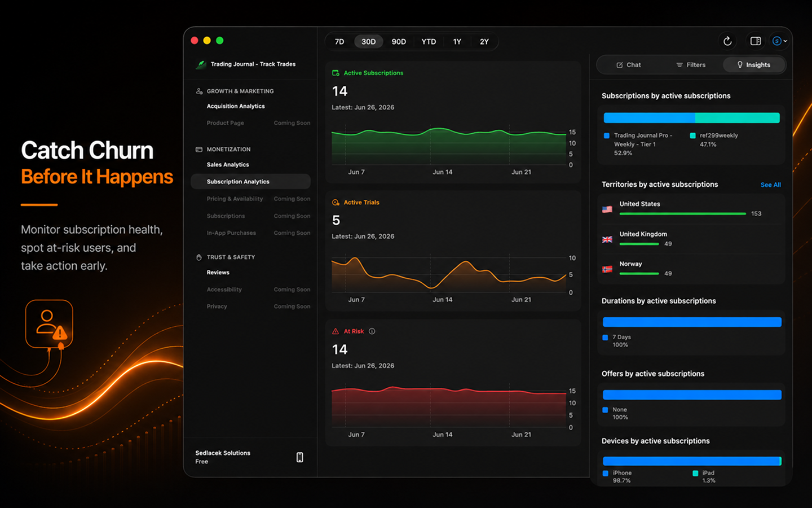Click the subscriptions share bar
The image size is (812, 508).
pyautogui.click(x=692, y=118)
